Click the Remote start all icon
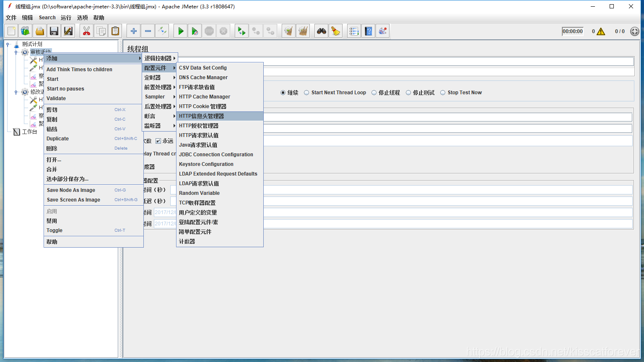Image resolution: width=644 pixels, height=362 pixels. (x=242, y=31)
